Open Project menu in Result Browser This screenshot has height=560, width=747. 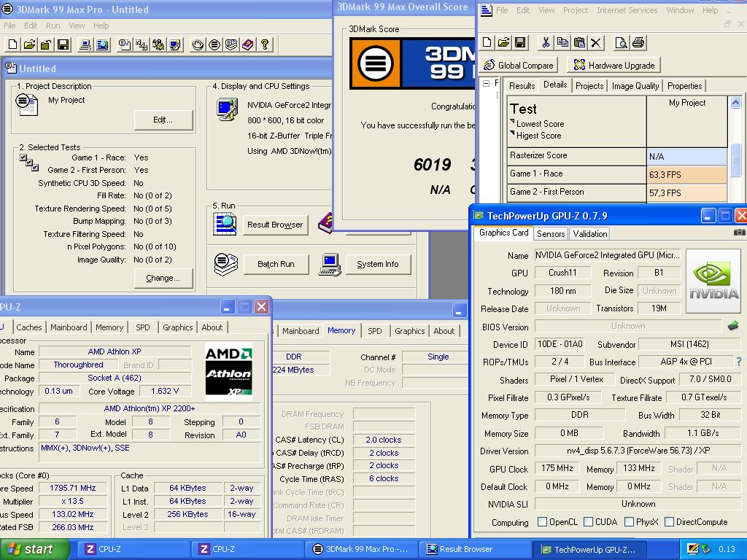click(576, 10)
